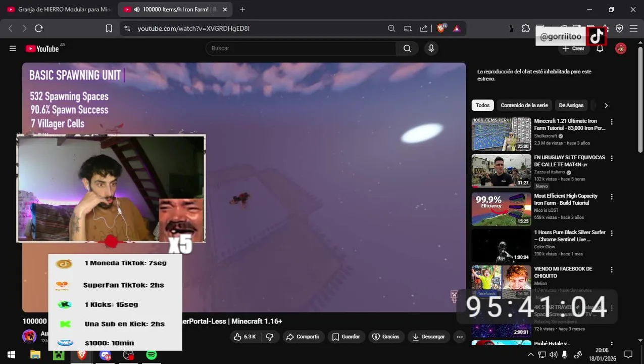Click the YouTube search magnifier button

407,49
